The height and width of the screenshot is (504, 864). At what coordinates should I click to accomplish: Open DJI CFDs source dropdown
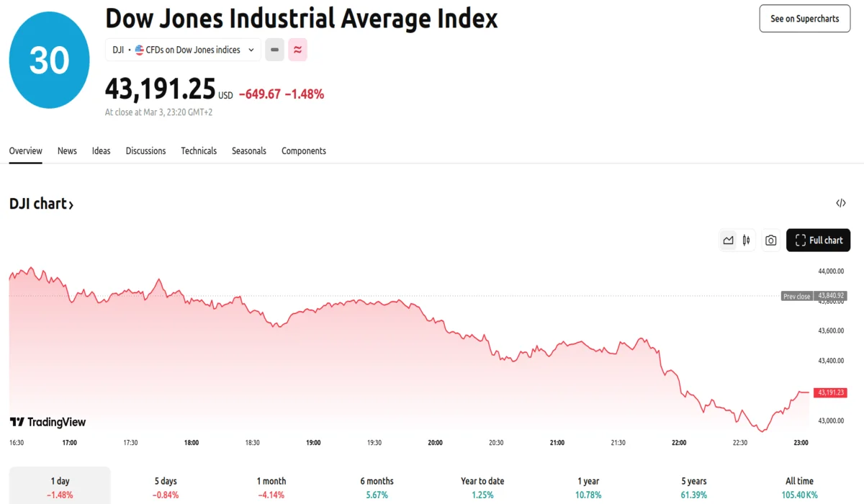click(x=183, y=50)
